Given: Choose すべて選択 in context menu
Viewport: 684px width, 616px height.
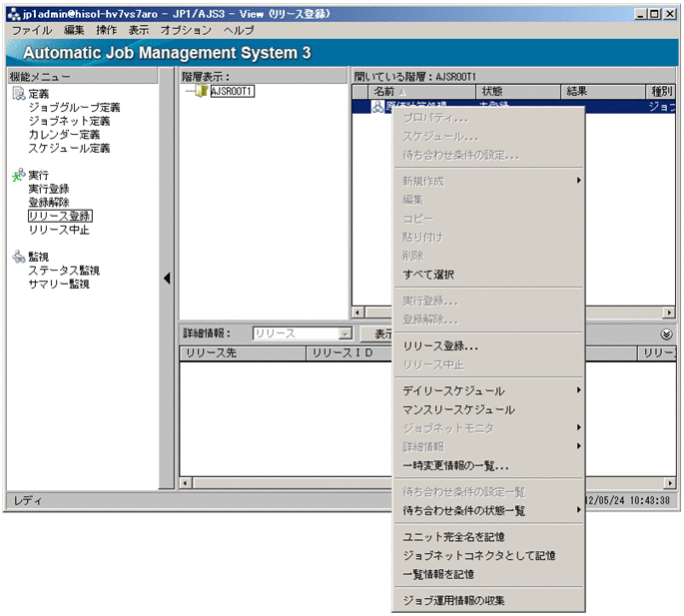Looking at the screenshot, I should click(488, 275).
